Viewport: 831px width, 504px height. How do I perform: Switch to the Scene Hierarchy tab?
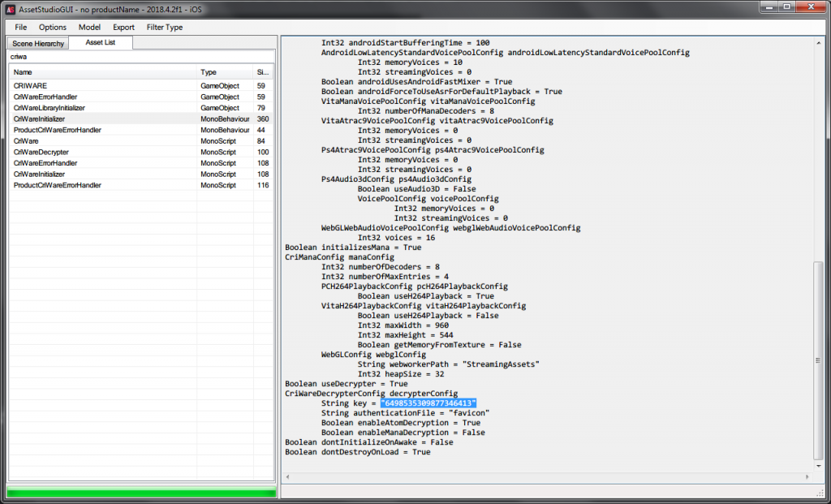(x=37, y=43)
